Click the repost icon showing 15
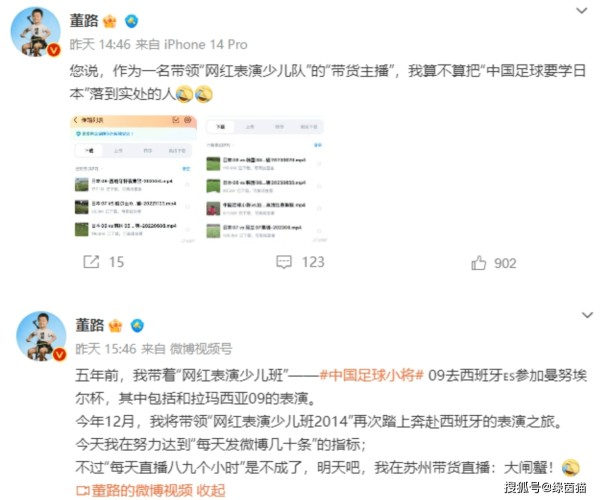Screen dimensions: 600x500 click(91, 262)
